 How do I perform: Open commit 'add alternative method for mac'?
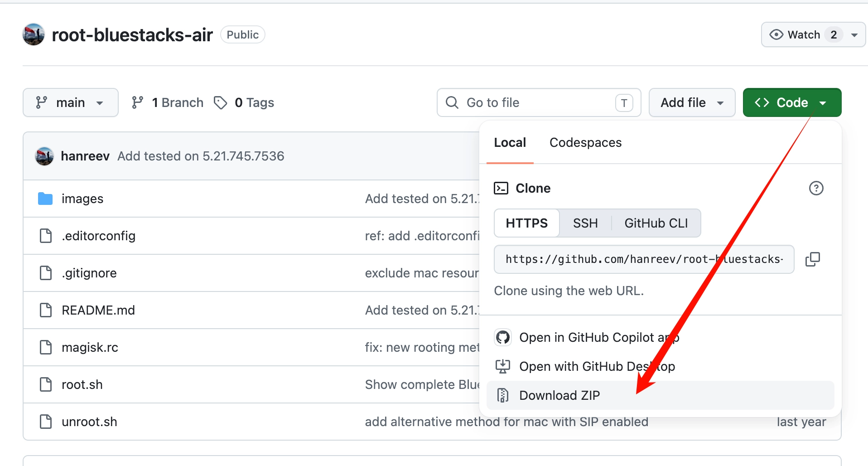(x=506, y=422)
